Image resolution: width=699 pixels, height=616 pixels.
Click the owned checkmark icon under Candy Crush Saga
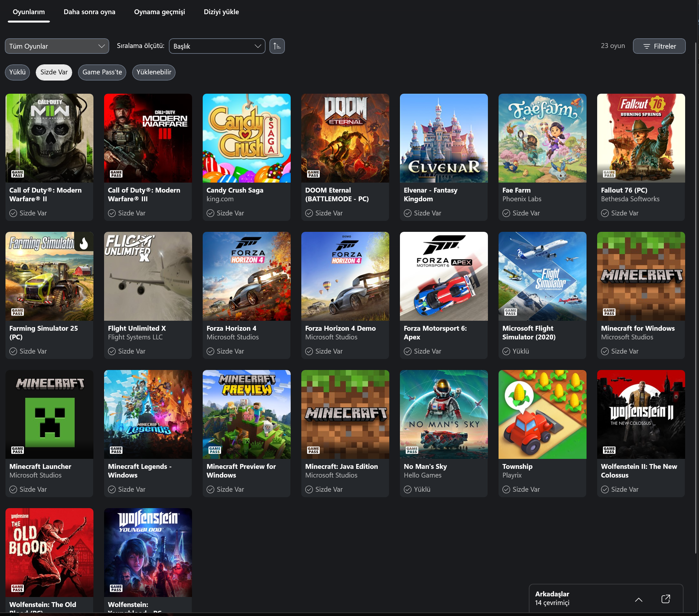(210, 213)
